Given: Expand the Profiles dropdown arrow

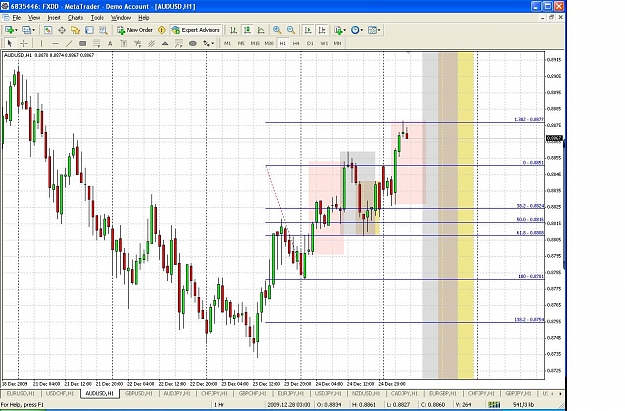Looking at the screenshot, I should tap(33, 30).
